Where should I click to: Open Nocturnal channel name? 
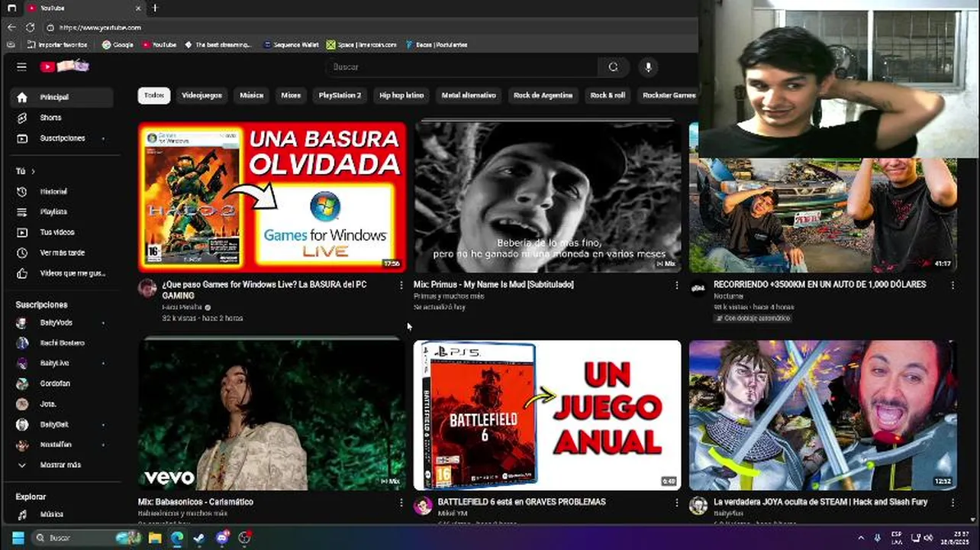click(x=728, y=296)
